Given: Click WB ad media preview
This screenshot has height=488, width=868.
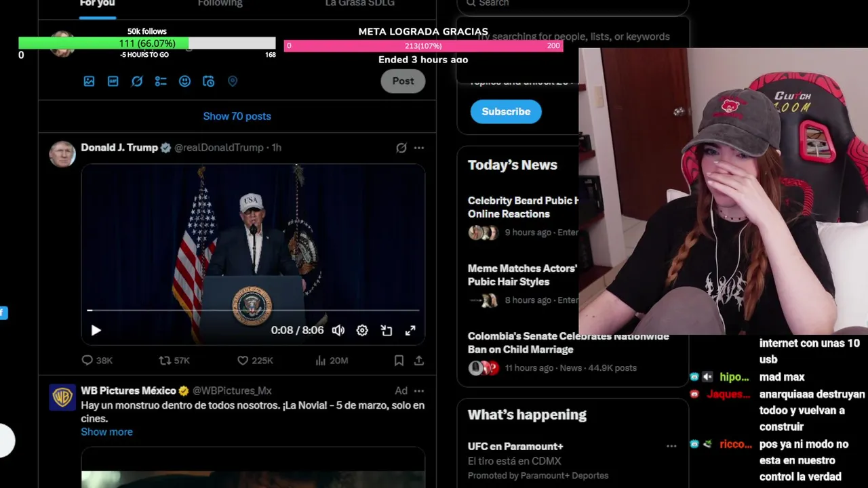Looking at the screenshot, I should (253, 468).
